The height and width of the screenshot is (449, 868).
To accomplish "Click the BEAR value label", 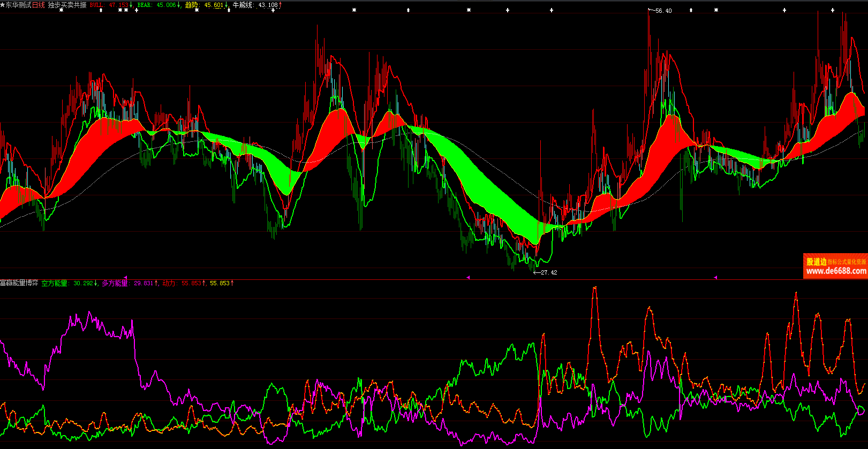I will coord(158,5).
